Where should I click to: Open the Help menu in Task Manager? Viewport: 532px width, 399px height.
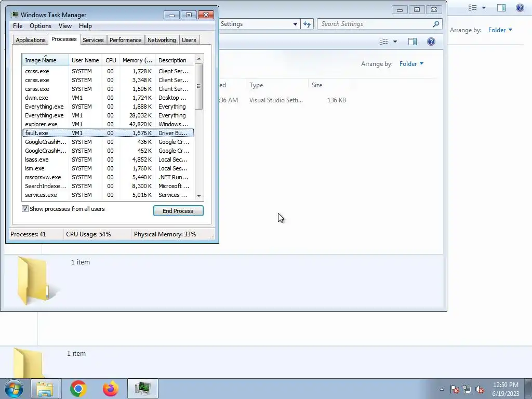85,26
